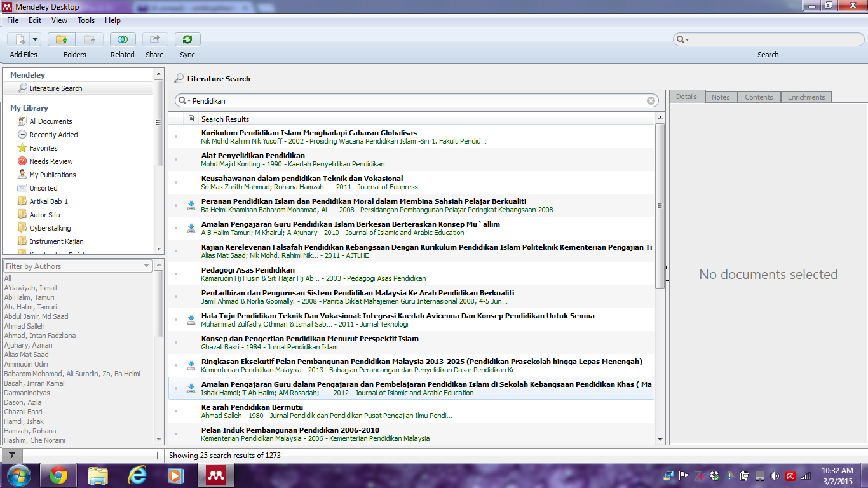Screen dimensions: 868x488
Task: Click the Unsorted folder icon
Action: (x=22, y=188)
